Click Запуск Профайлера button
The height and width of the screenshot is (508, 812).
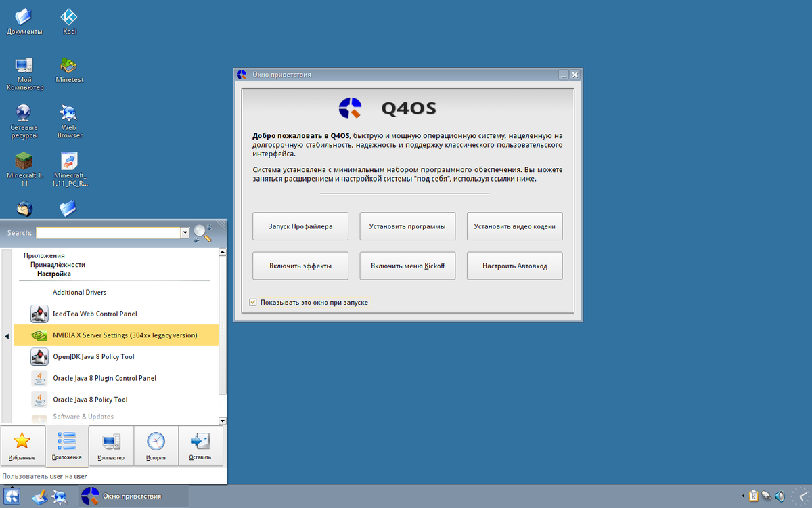(x=300, y=226)
